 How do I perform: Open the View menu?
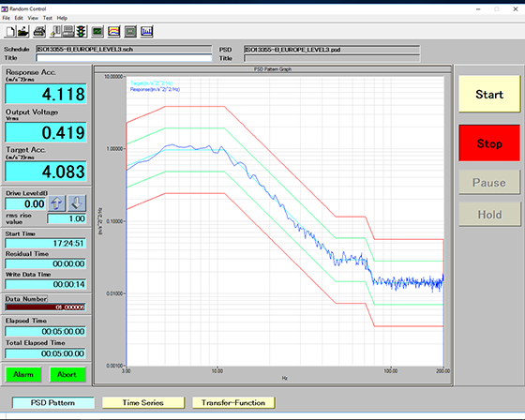click(x=33, y=18)
